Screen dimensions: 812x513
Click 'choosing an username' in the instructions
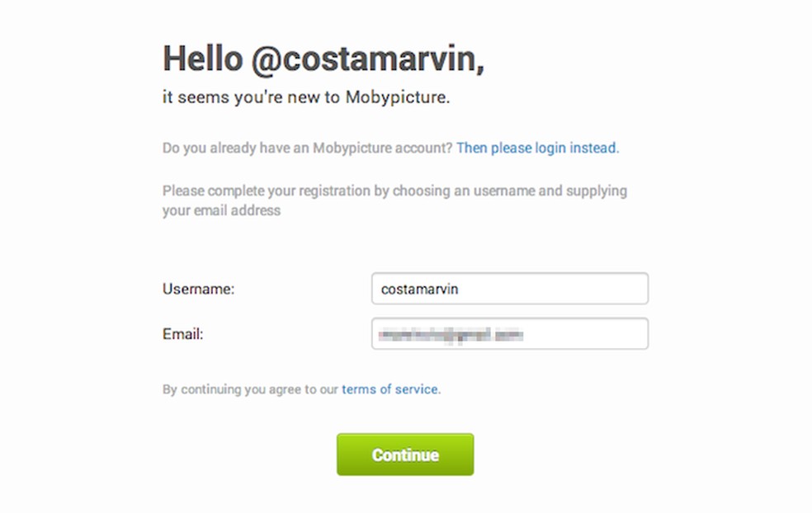coord(464,191)
